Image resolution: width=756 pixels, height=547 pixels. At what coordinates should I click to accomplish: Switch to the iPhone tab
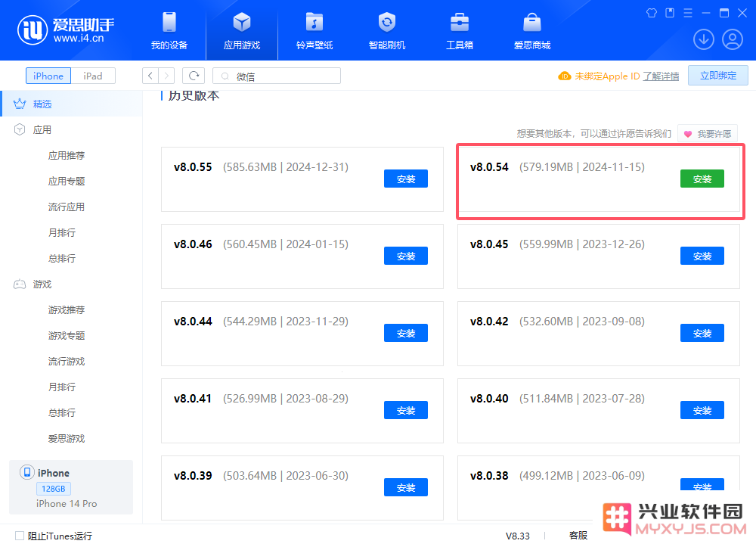point(48,76)
